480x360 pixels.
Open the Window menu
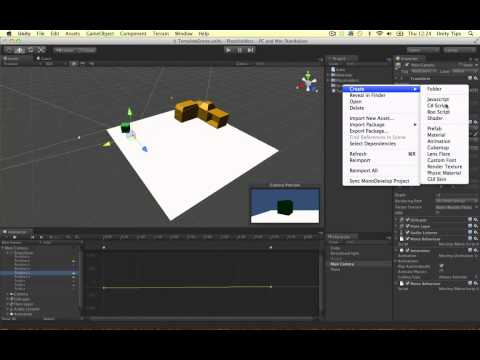[184, 34]
